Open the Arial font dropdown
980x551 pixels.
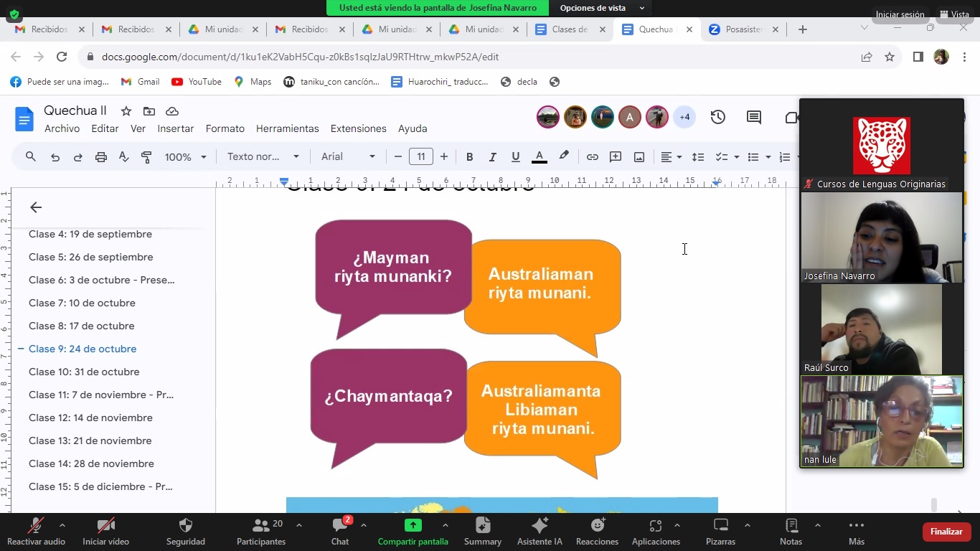[348, 157]
